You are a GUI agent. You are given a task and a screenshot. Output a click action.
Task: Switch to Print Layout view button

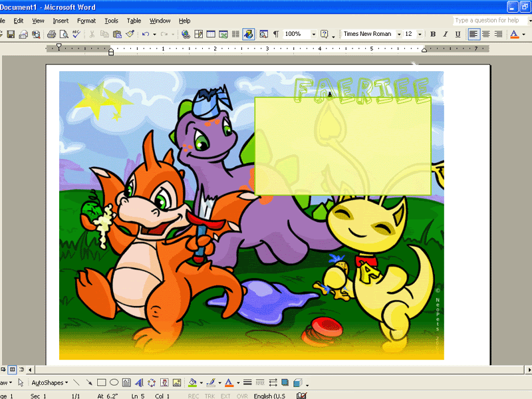pyautogui.click(x=13, y=369)
